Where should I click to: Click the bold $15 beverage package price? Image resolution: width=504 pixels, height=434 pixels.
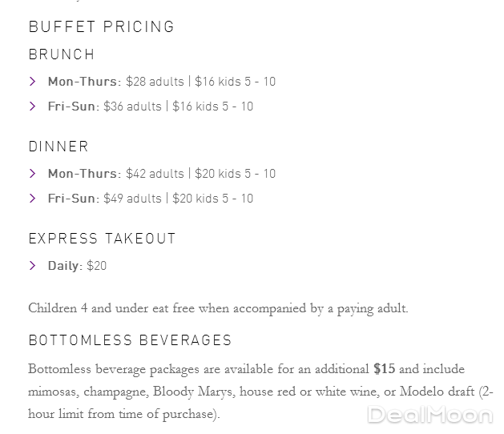tap(384, 369)
